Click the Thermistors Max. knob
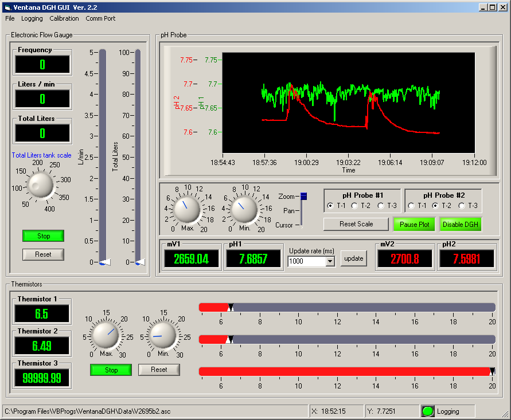Image resolution: width=511 pixels, height=420 pixels. (x=106, y=335)
